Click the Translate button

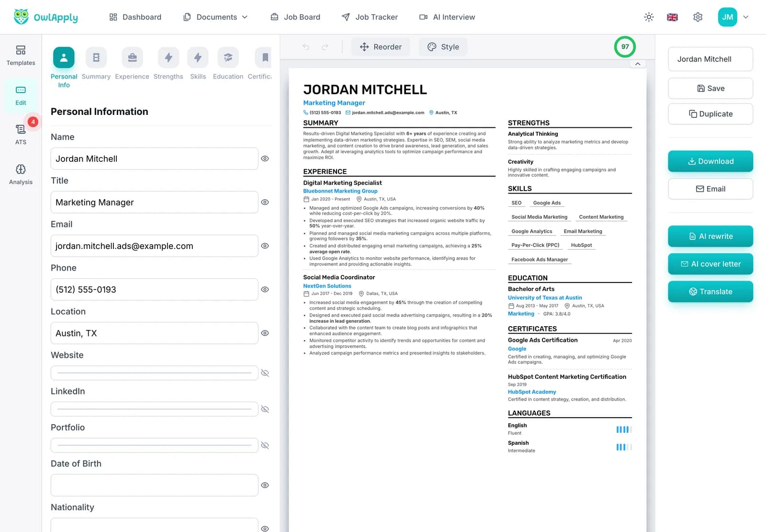[710, 292]
